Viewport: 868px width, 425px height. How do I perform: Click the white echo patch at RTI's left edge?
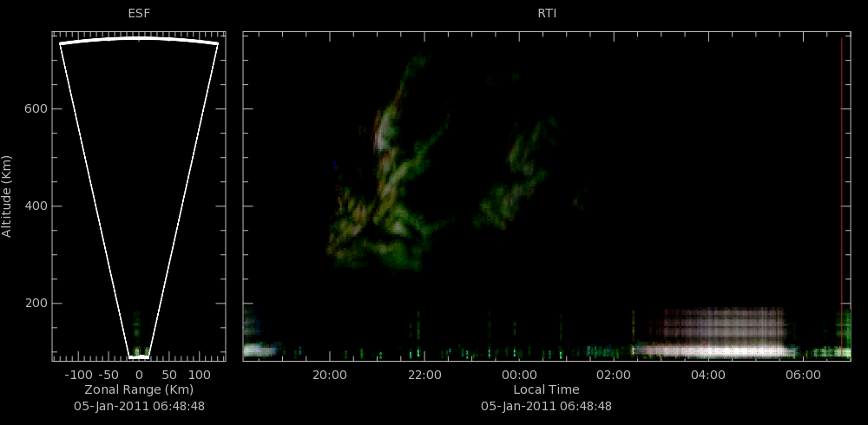click(259, 350)
